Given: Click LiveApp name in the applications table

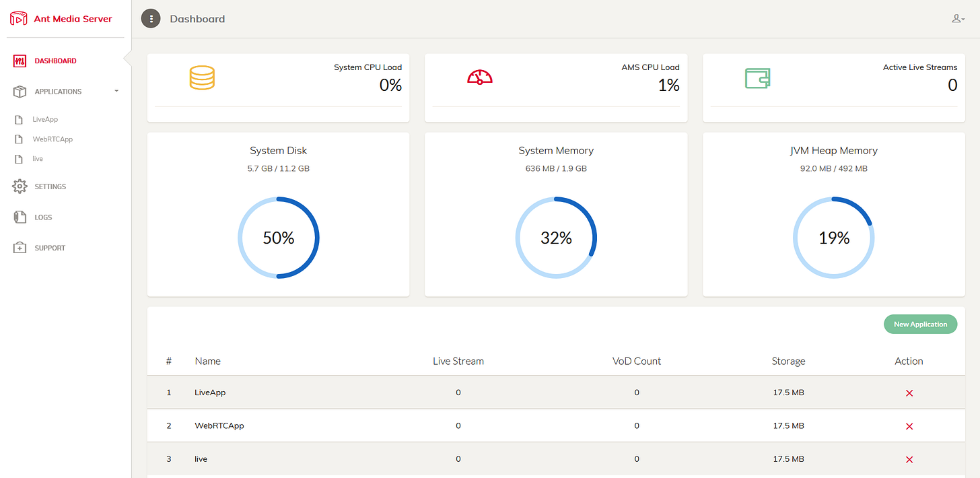Looking at the screenshot, I should tap(210, 392).
